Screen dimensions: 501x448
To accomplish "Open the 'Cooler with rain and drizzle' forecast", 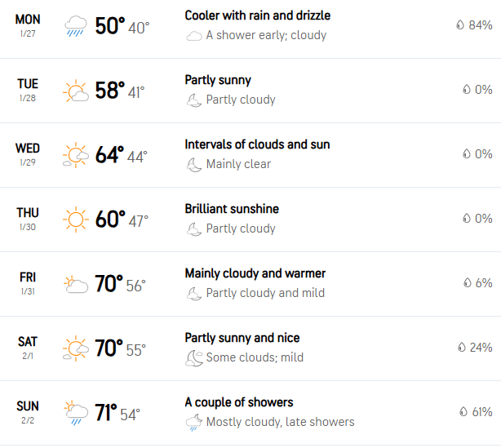I will point(258,16).
